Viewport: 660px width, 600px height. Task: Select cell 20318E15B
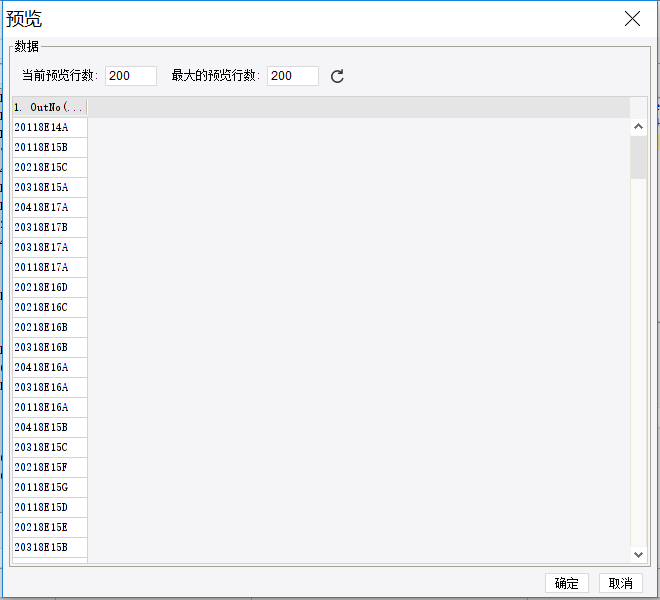point(50,547)
